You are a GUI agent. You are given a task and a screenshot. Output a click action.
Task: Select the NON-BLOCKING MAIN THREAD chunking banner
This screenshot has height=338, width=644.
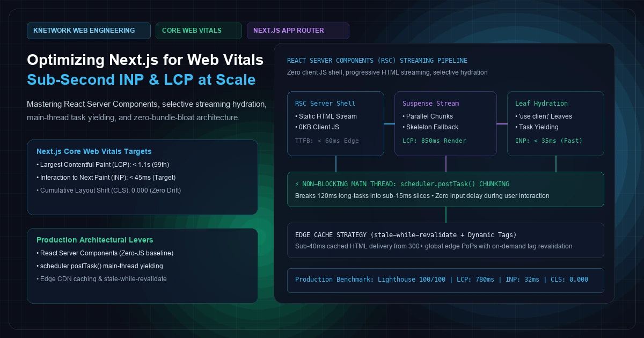point(445,189)
